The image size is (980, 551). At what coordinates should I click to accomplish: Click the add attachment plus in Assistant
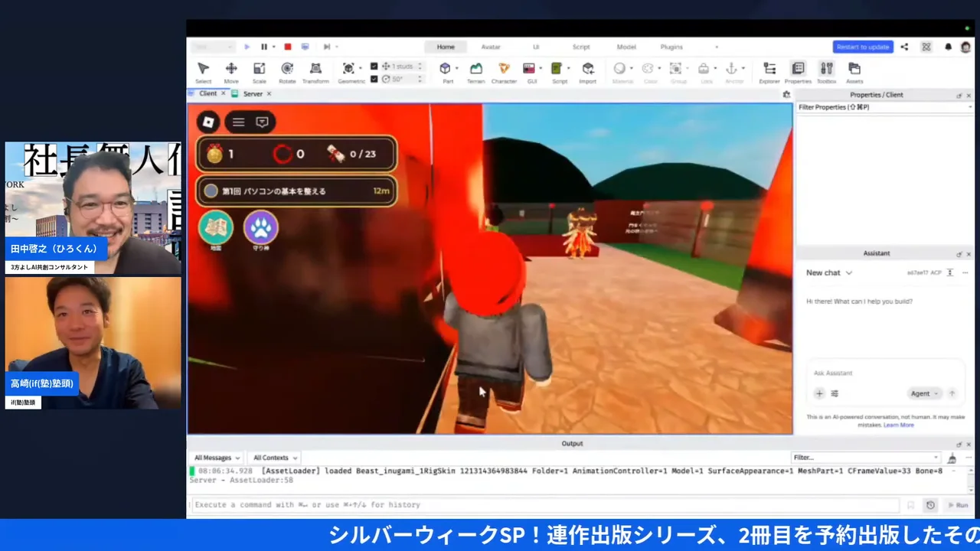click(x=819, y=393)
